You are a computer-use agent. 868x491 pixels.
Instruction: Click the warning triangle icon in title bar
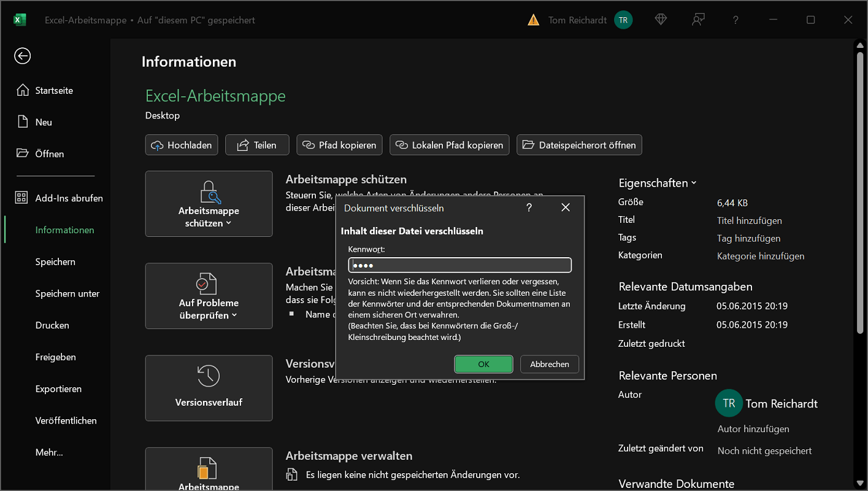tap(534, 20)
